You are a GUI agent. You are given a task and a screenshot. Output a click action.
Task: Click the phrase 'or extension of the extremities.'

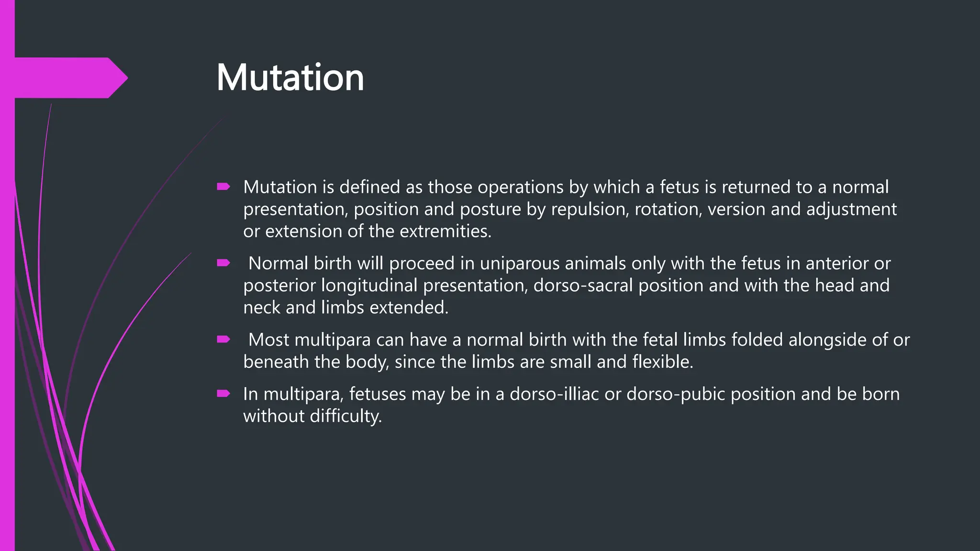[x=367, y=231]
